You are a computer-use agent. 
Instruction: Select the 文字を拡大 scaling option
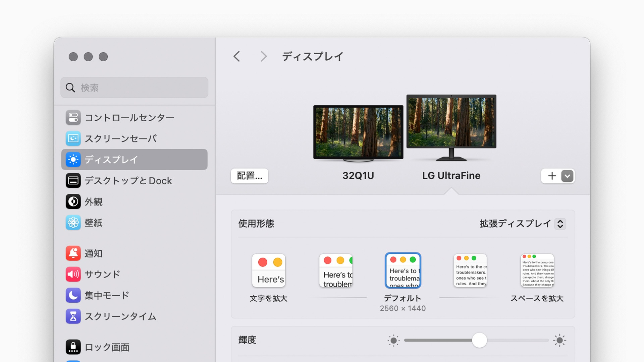coord(268,270)
